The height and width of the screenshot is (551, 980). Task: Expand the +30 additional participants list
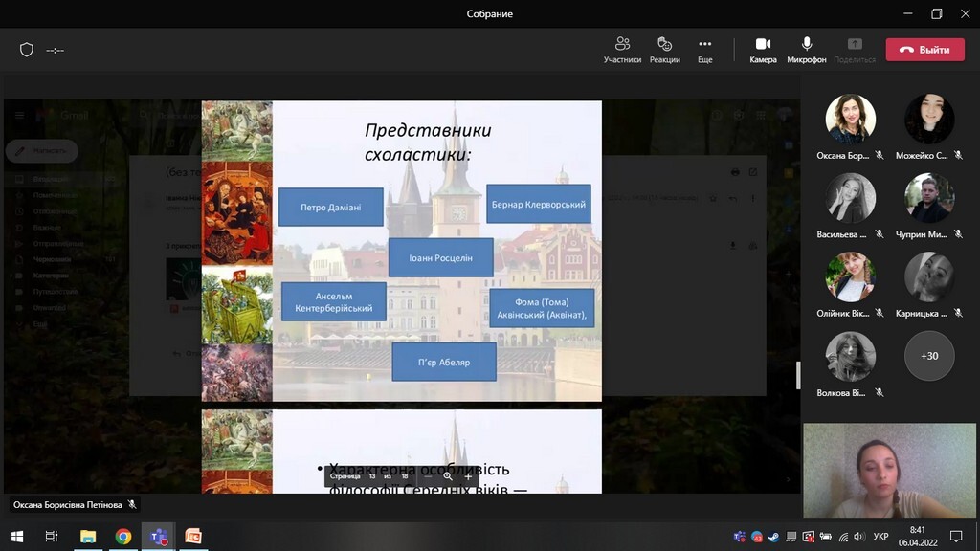point(929,356)
